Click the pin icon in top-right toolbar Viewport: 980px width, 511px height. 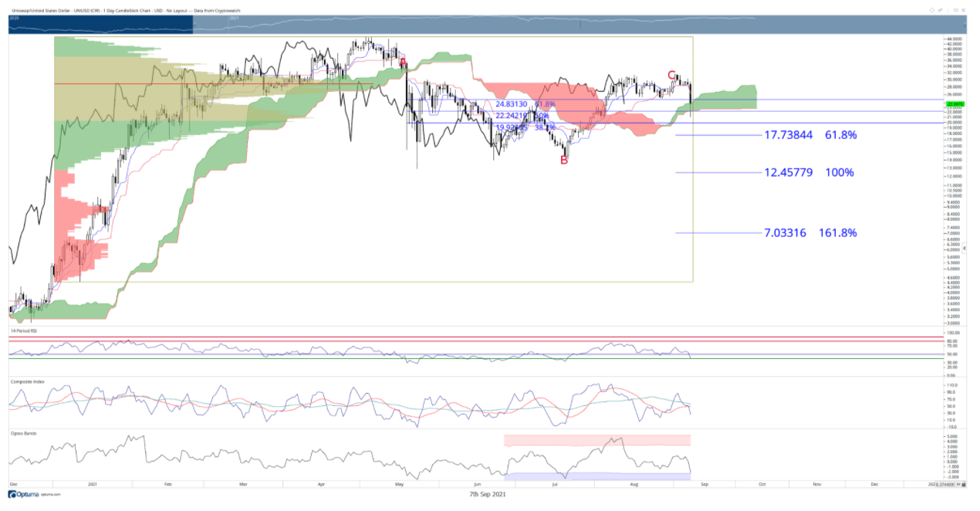940,10
